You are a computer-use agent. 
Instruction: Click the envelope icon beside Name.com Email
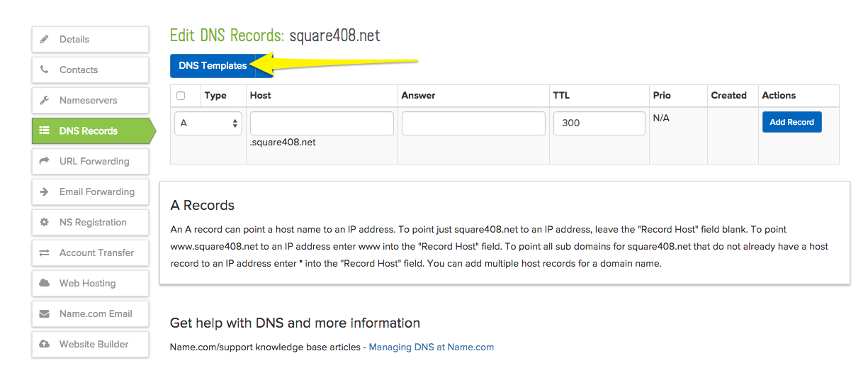click(45, 314)
